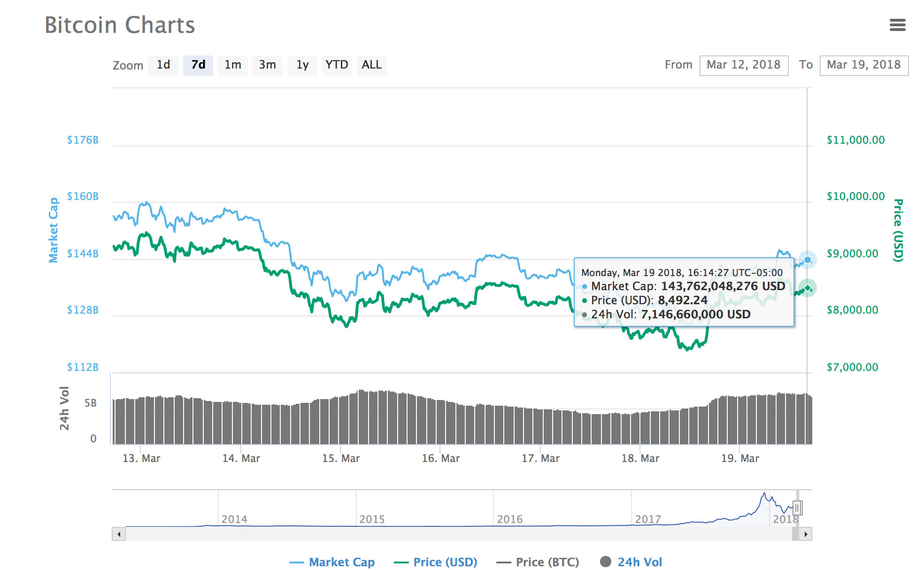Switch zoom to 1m
The height and width of the screenshot is (570, 924).
(x=233, y=65)
